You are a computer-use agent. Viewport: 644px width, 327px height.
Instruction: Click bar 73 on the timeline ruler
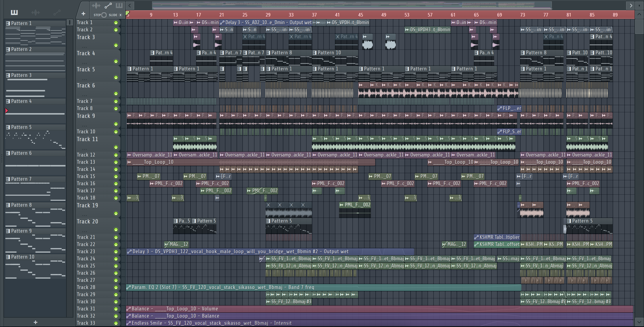523,15
